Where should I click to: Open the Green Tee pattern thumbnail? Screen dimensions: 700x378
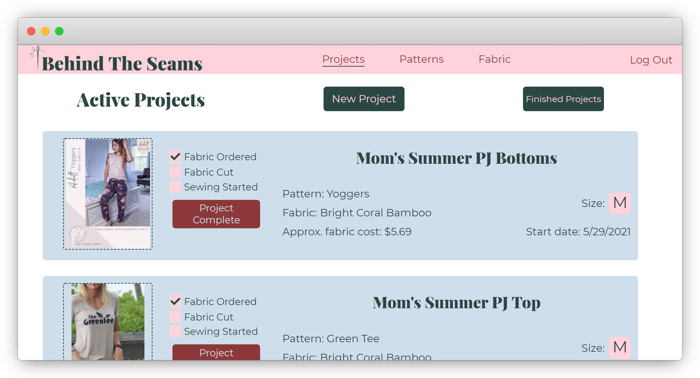click(108, 321)
